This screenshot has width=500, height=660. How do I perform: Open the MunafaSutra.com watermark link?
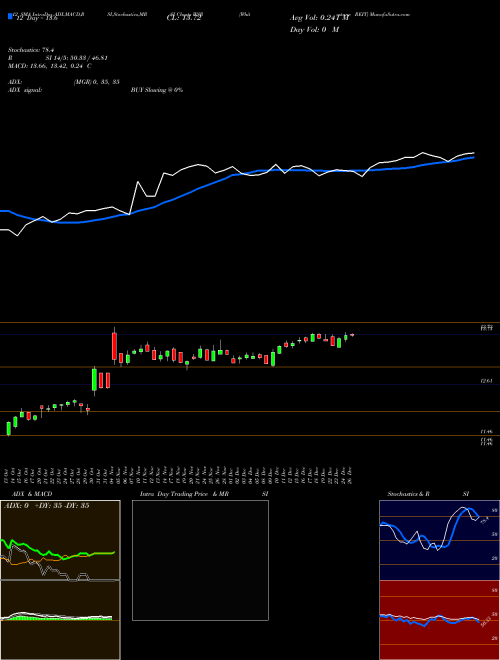tap(390, 14)
